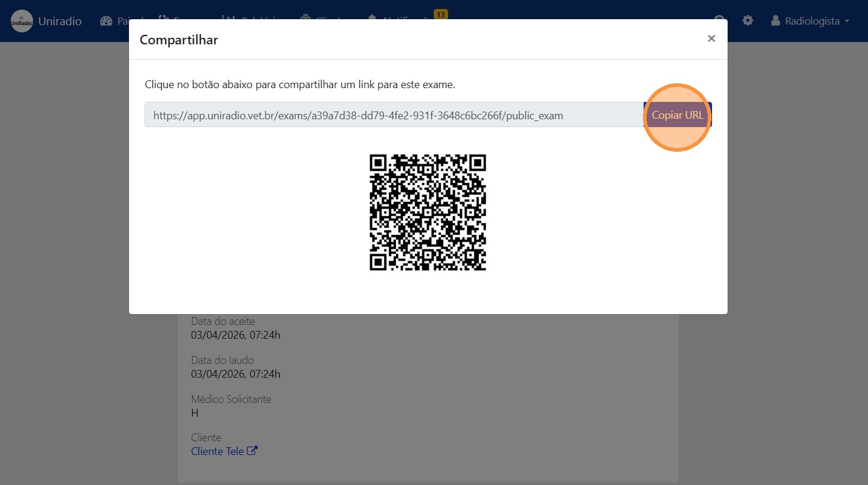The height and width of the screenshot is (485, 868).
Task: Click the Data do laudo timestamp
Action: [235, 373]
